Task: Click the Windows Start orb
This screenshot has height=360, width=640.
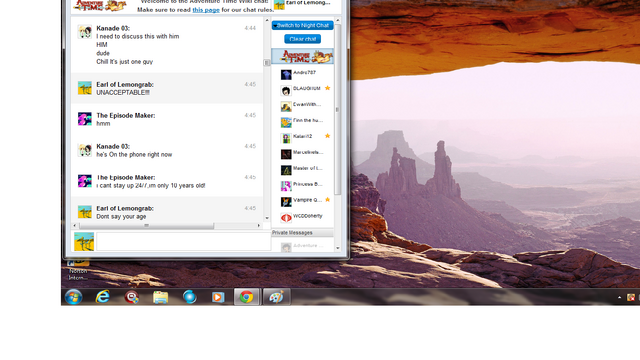Action: [x=73, y=297]
